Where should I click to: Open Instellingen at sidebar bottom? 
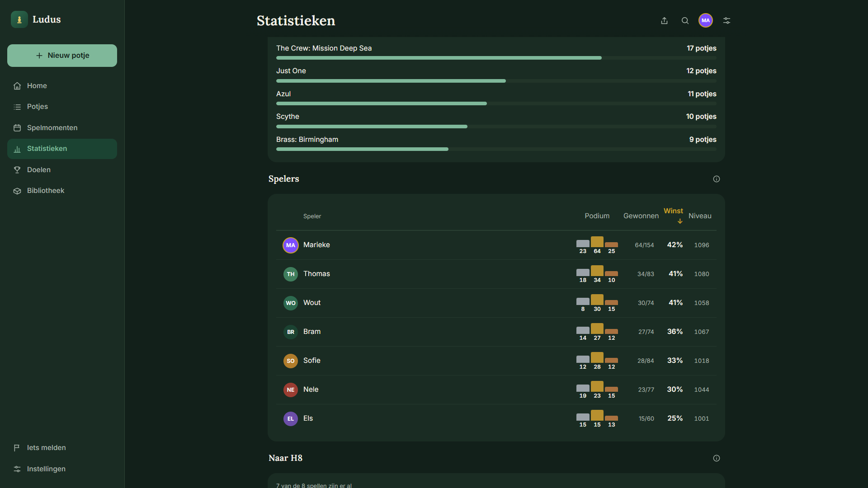pyautogui.click(x=62, y=469)
